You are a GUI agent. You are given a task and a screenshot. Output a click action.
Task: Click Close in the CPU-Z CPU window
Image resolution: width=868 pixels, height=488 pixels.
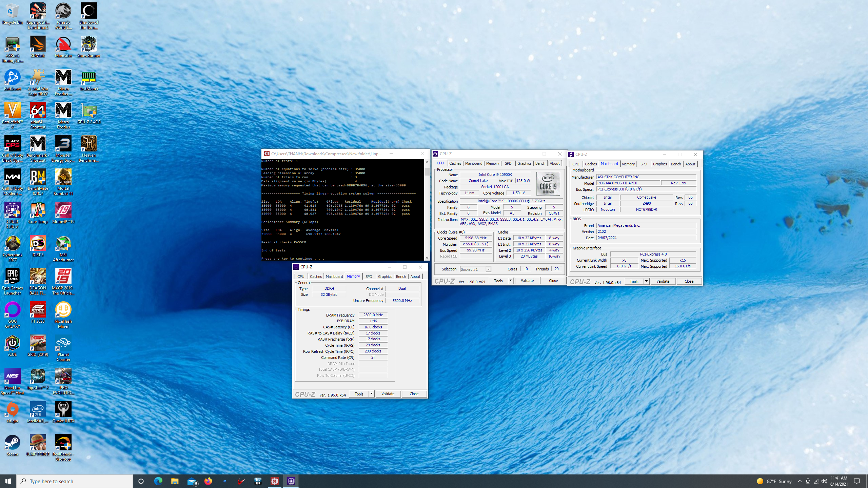(553, 281)
